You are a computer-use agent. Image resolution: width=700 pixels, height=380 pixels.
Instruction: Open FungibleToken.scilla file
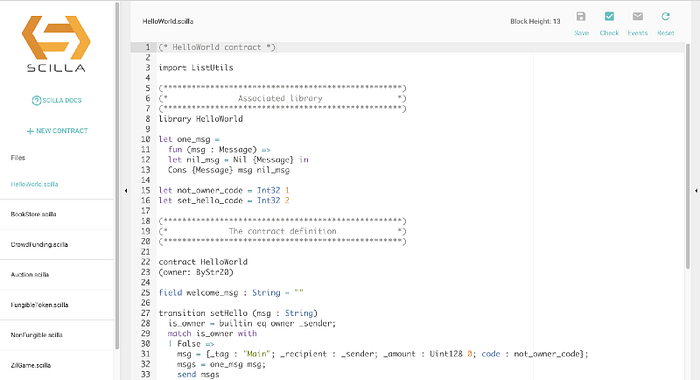coord(39,305)
